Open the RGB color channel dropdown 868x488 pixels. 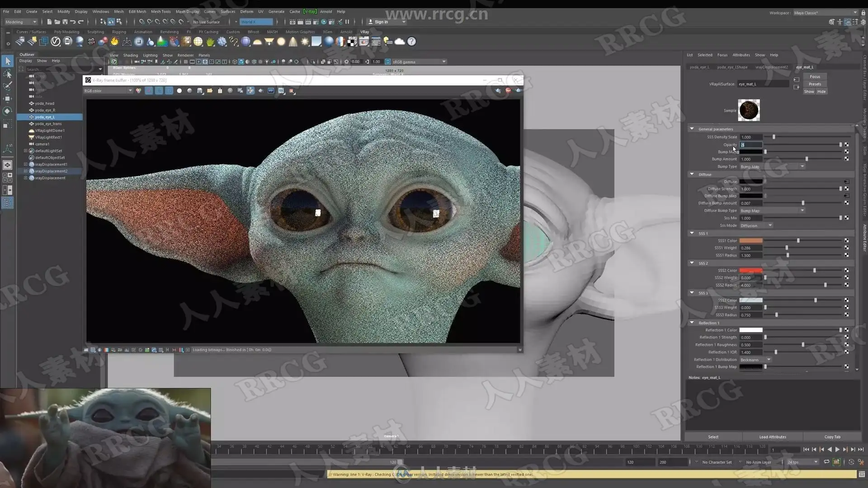(x=108, y=91)
